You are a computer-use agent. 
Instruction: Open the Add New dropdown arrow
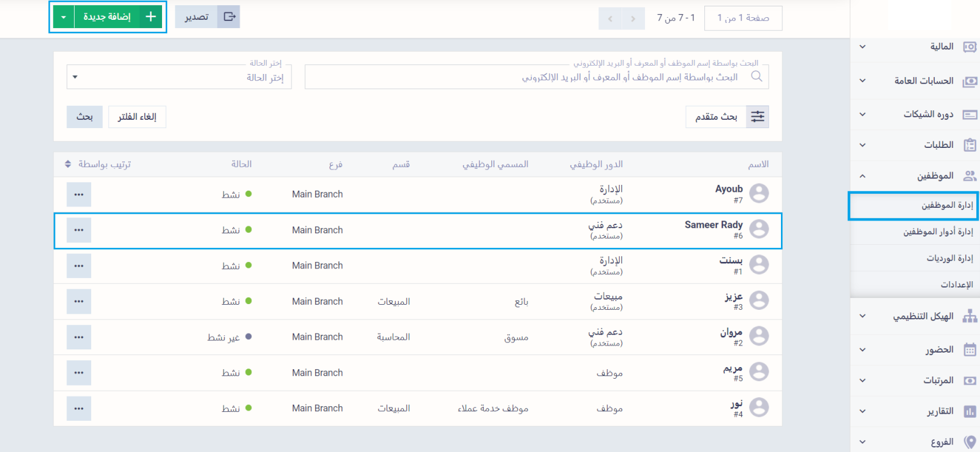(64, 17)
